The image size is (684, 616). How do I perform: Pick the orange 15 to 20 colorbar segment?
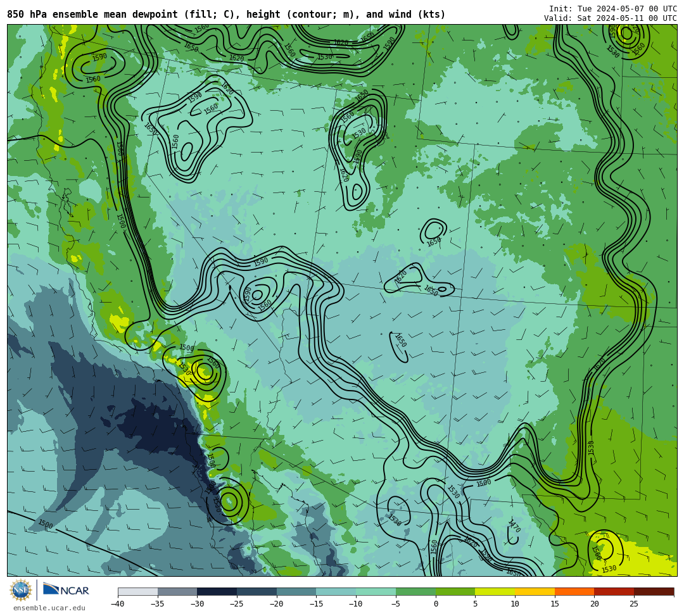click(x=574, y=591)
